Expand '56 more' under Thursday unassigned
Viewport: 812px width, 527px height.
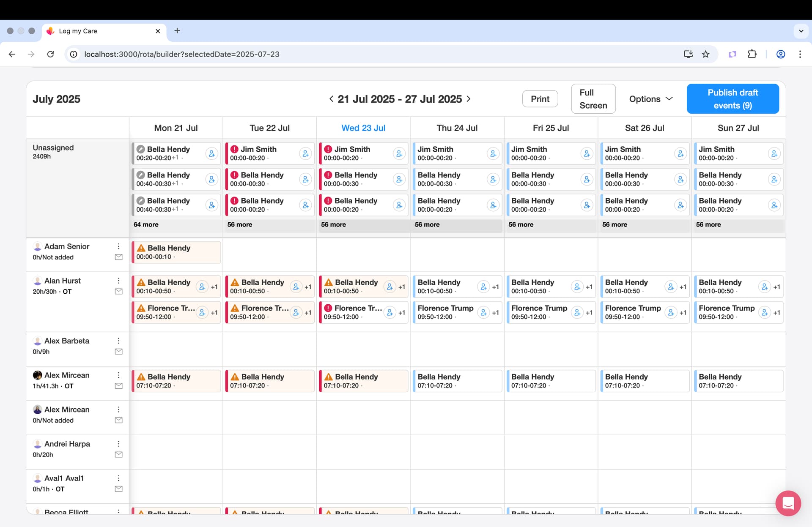pos(427,224)
